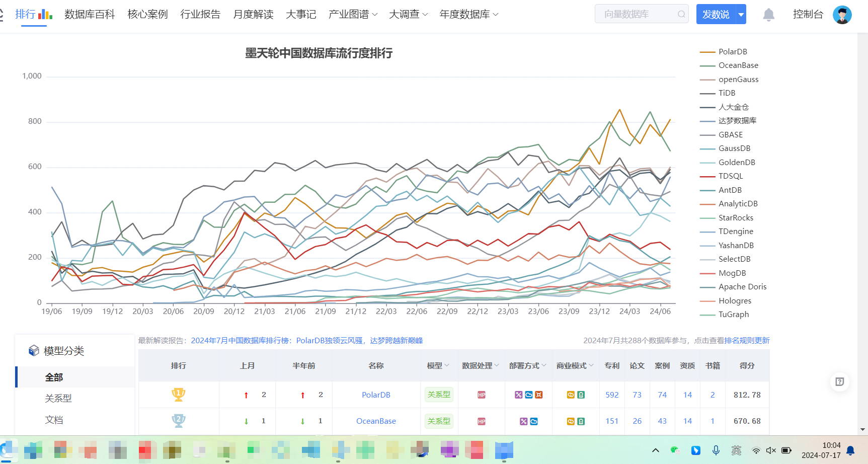Click the cube icon beside 模型分类
868x464 pixels.
click(x=34, y=351)
